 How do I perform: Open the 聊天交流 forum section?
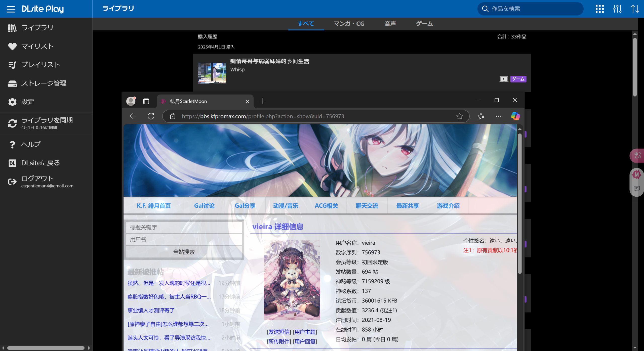point(367,206)
